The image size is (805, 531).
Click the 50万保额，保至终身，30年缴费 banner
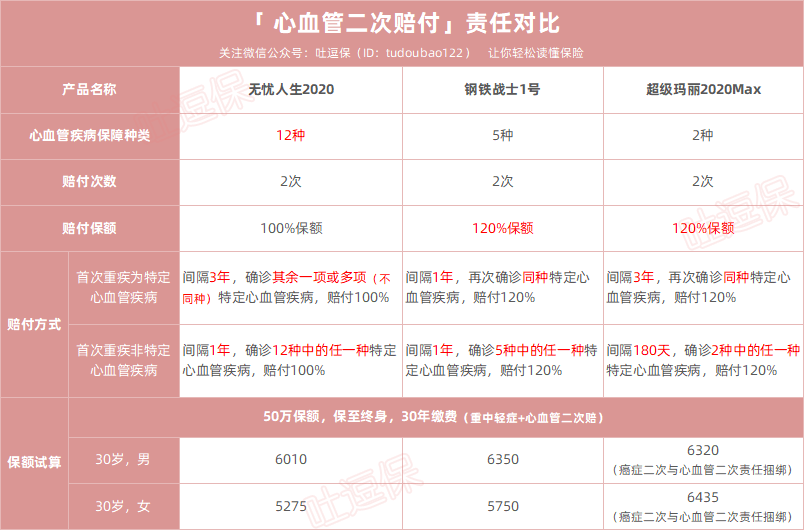coord(436,417)
